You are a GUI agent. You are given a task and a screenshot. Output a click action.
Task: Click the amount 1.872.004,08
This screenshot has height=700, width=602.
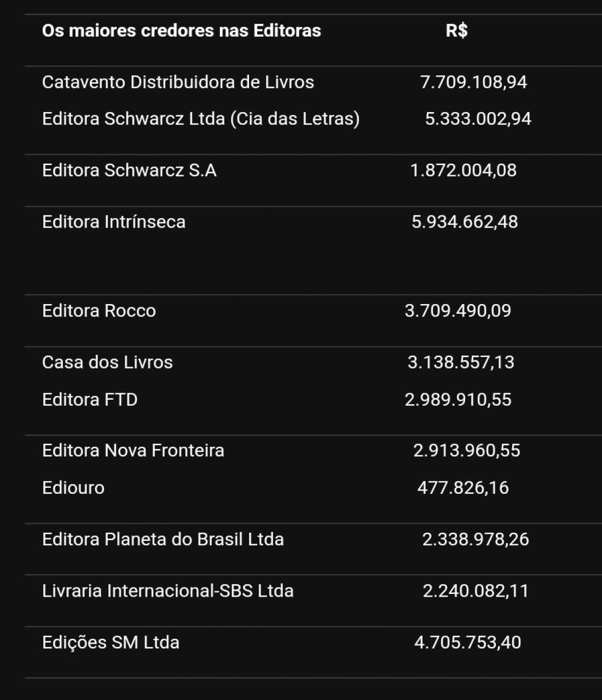[464, 170]
